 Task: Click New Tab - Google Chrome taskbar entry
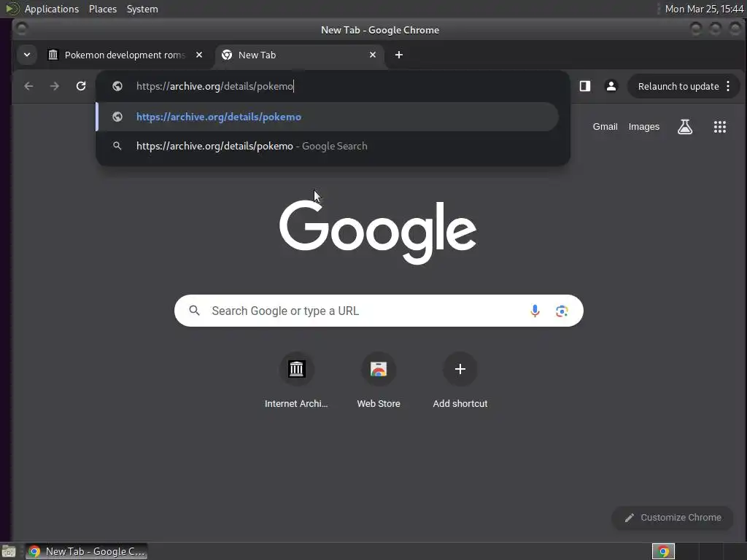(x=86, y=551)
